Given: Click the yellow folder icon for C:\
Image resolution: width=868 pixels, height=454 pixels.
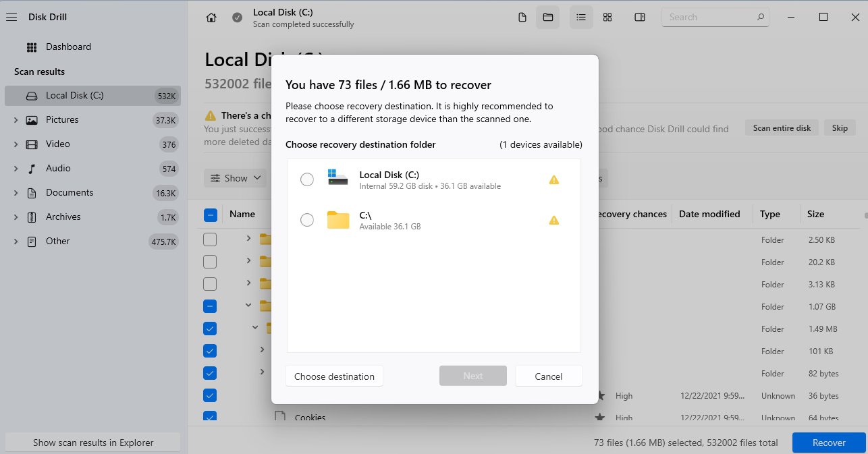Looking at the screenshot, I should (x=338, y=220).
